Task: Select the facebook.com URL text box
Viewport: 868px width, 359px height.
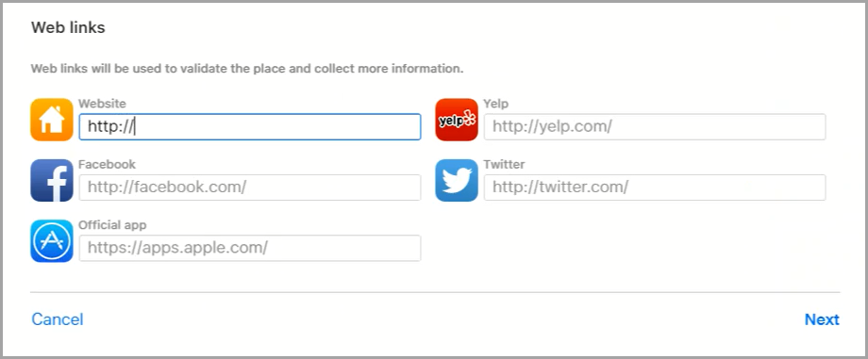Action: coord(250,188)
